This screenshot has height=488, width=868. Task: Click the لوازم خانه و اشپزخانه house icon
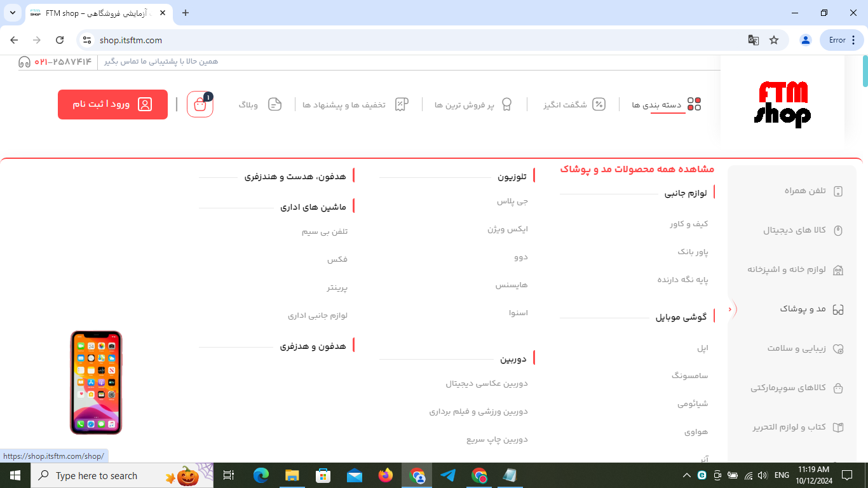pyautogui.click(x=838, y=270)
